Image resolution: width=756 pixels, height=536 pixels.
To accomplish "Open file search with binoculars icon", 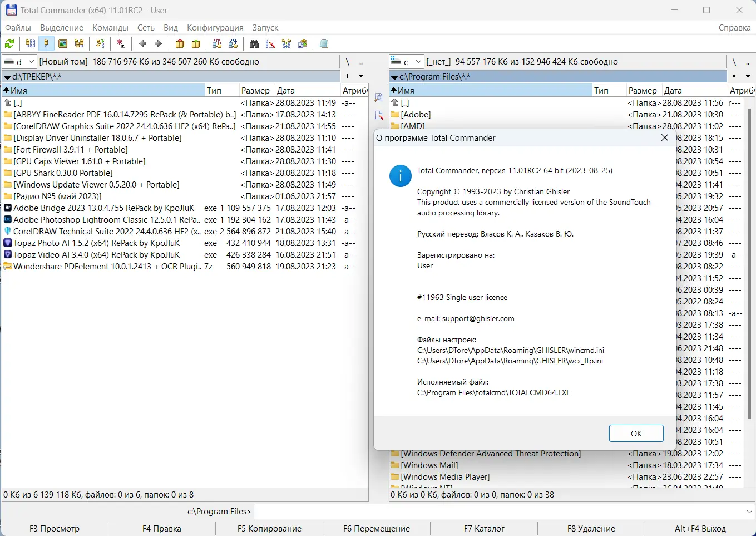I will tap(254, 43).
